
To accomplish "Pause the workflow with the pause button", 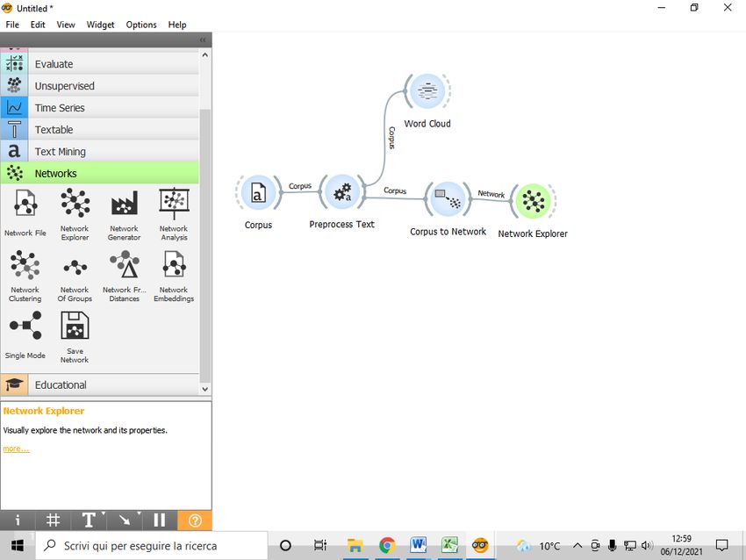I will pos(160,520).
